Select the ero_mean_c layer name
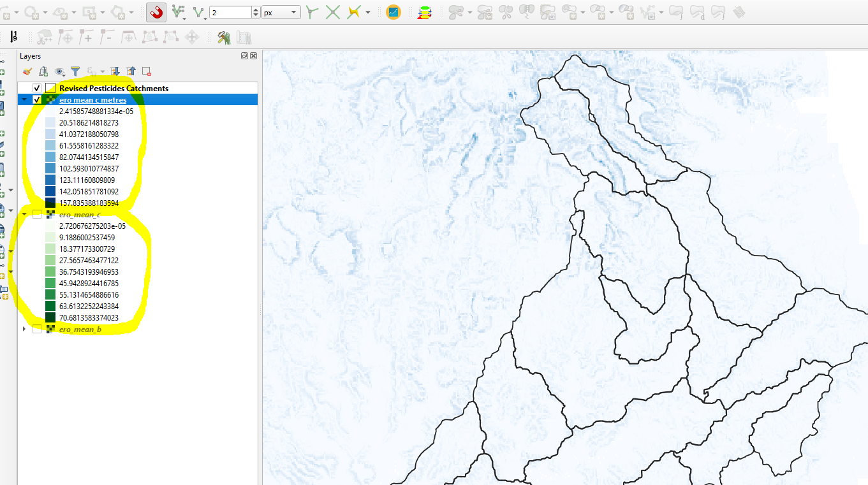 pos(80,215)
